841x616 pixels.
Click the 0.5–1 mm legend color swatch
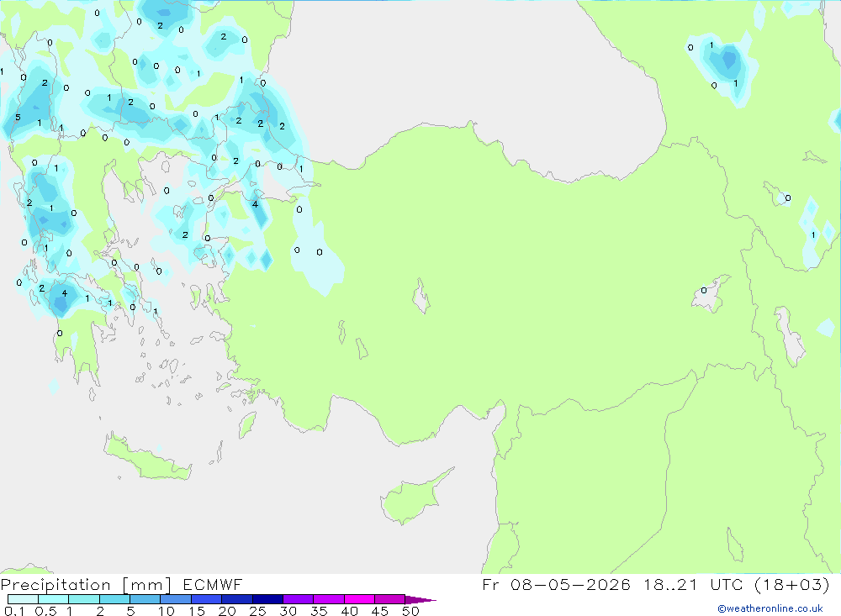point(54,599)
